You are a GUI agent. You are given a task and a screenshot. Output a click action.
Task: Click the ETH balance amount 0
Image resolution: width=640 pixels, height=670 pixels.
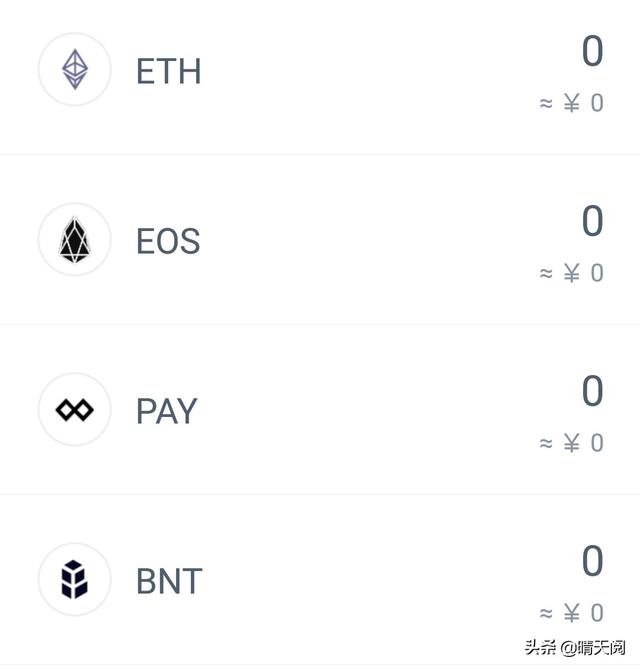[x=592, y=51]
